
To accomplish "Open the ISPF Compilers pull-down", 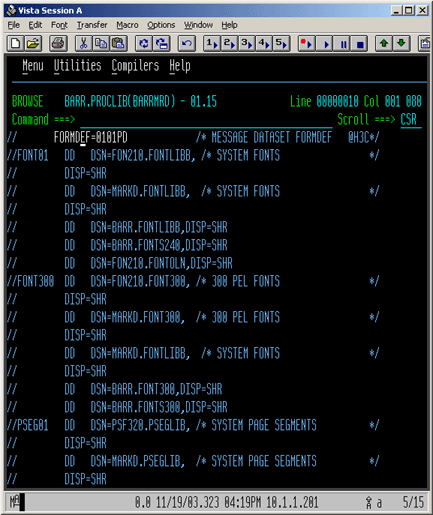I will [135, 66].
